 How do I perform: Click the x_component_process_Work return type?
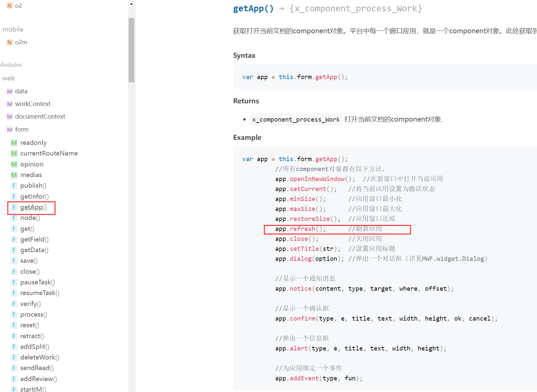295,120
